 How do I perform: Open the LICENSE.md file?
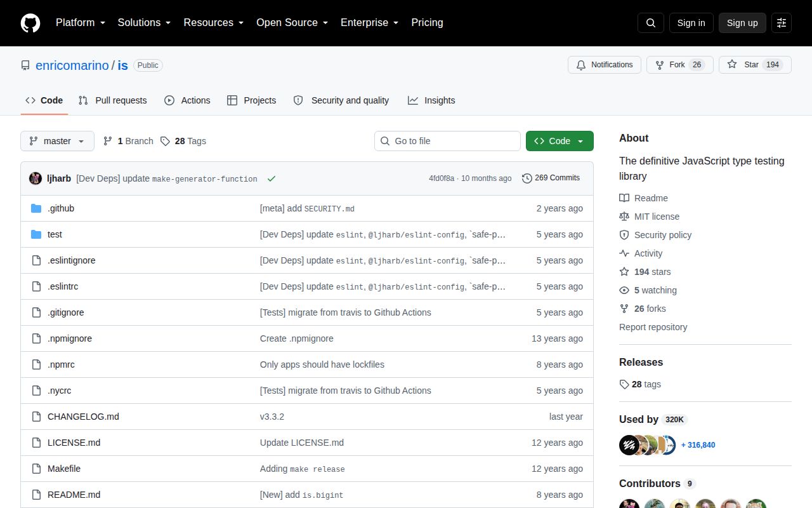coord(74,443)
